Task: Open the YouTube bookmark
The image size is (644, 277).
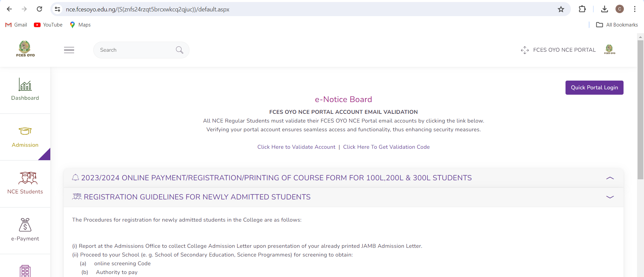Action: (48, 25)
